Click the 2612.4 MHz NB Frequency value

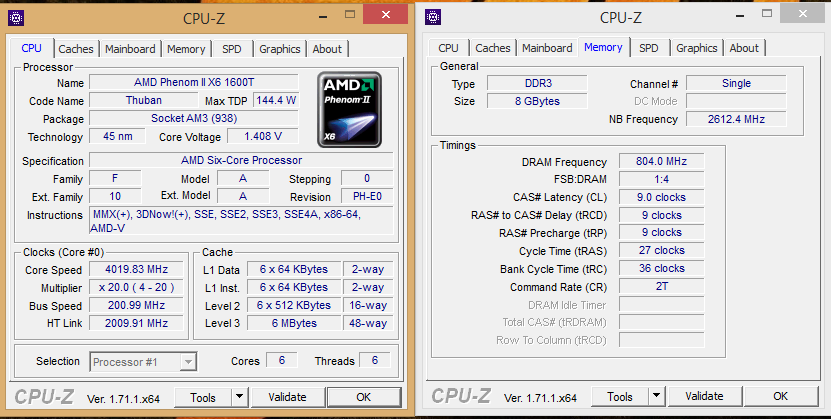tap(736, 120)
